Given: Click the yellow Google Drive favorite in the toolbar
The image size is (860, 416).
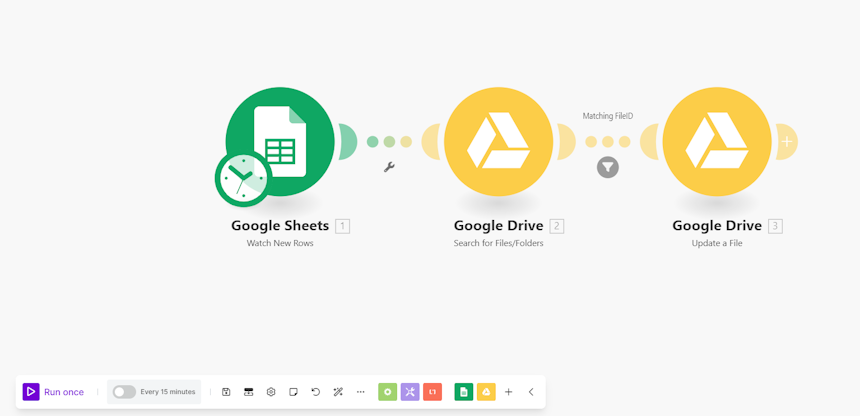Looking at the screenshot, I should (486, 392).
